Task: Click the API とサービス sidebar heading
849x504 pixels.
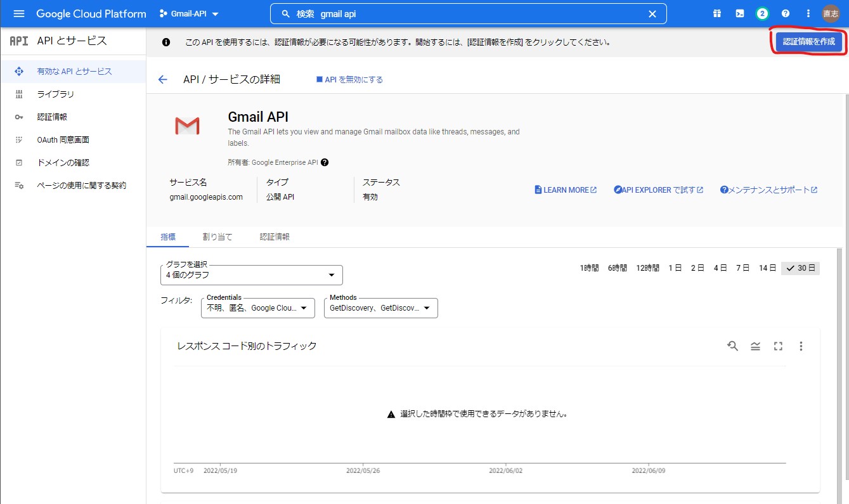Action: pos(72,41)
